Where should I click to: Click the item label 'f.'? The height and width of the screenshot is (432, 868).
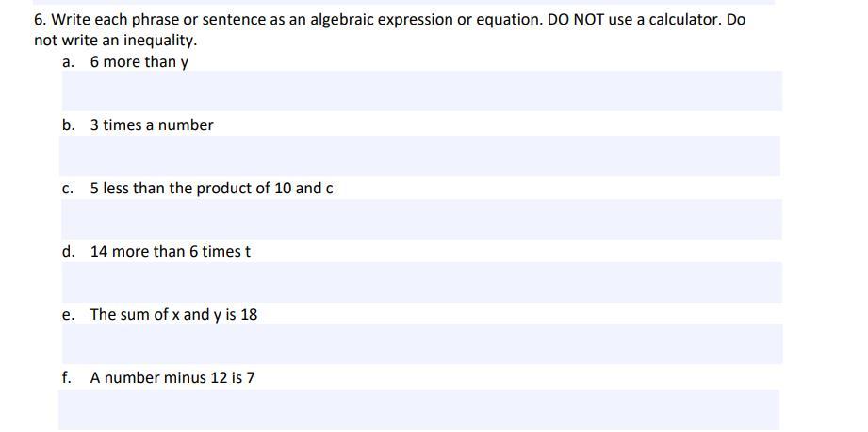(67, 378)
